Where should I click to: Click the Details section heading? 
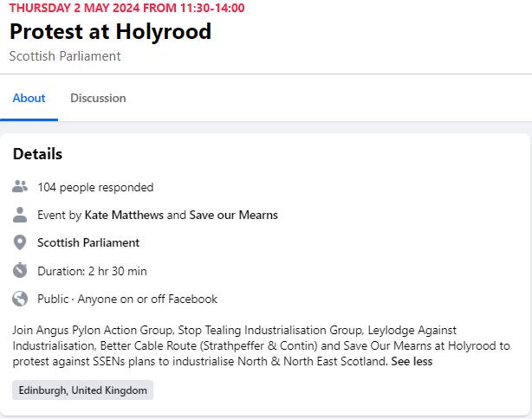(37, 154)
